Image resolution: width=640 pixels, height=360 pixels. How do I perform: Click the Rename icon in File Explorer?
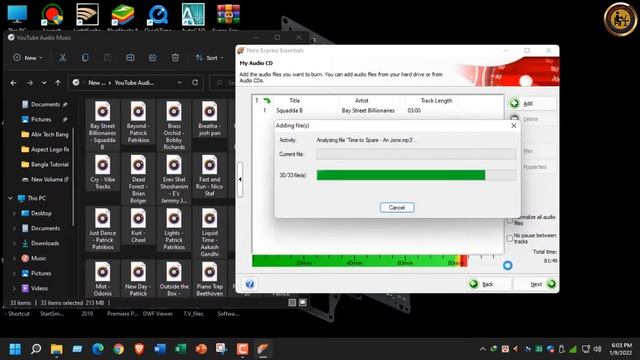click(130, 58)
